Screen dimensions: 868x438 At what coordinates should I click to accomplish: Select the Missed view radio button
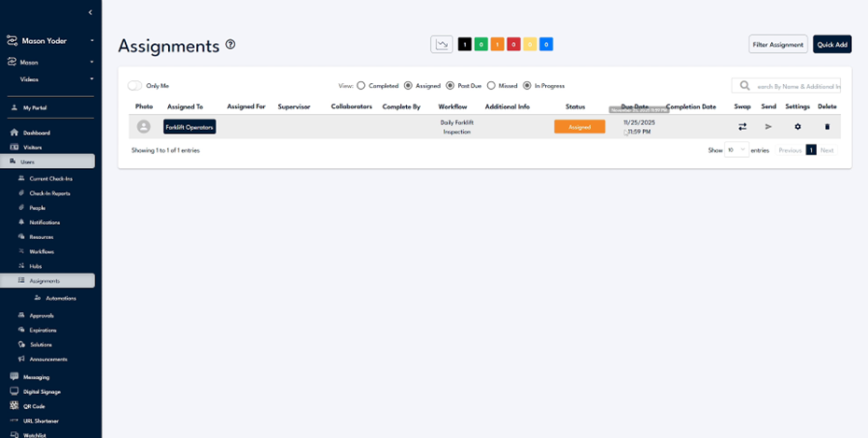(x=492, y=86)
